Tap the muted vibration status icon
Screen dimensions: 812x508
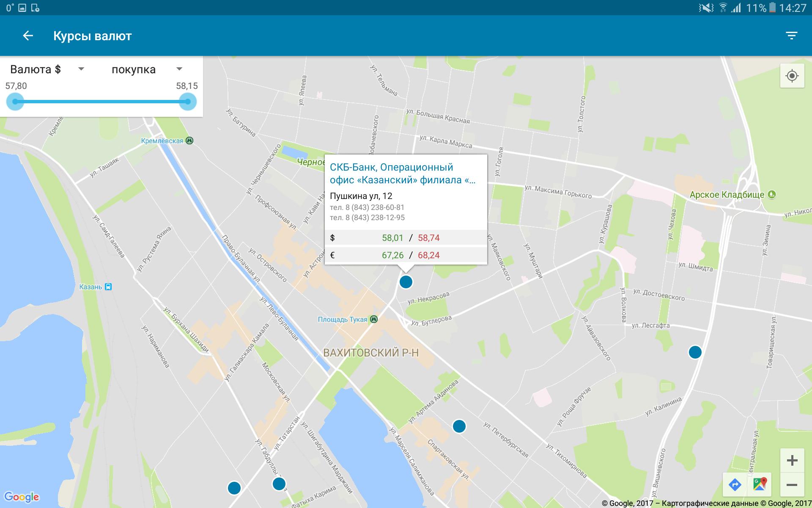pos(706,8)
